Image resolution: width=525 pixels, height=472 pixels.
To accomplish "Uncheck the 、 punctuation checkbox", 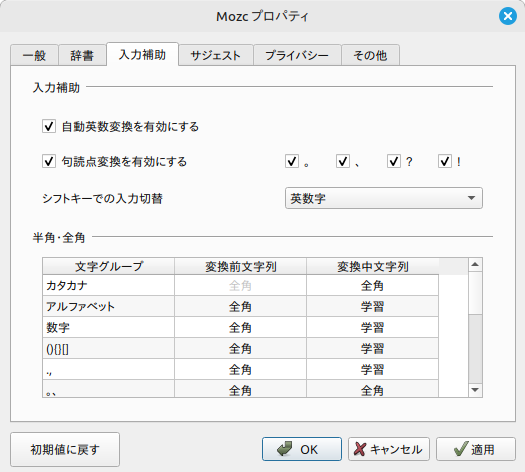I will (x=343, y=161).
